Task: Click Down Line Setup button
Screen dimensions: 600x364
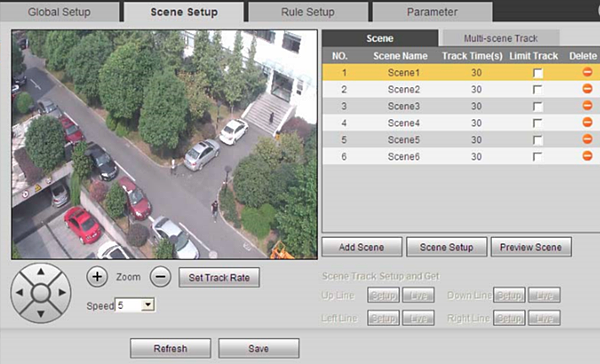Action: click(509, 295)
